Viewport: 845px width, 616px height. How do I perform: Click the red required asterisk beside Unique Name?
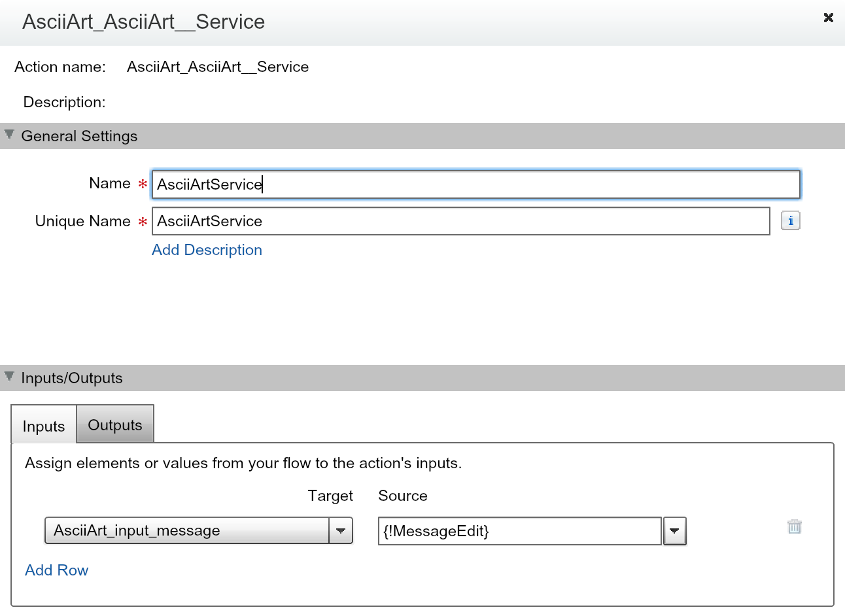(143, 222)
